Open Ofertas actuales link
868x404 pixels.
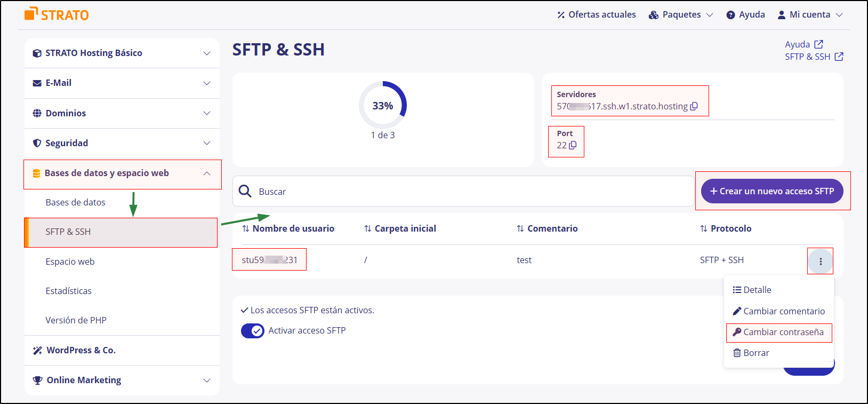pos(597,14)
